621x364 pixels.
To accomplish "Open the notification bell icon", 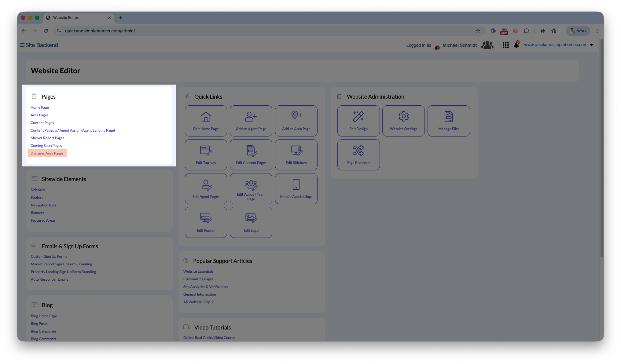I will pos(516,45).
